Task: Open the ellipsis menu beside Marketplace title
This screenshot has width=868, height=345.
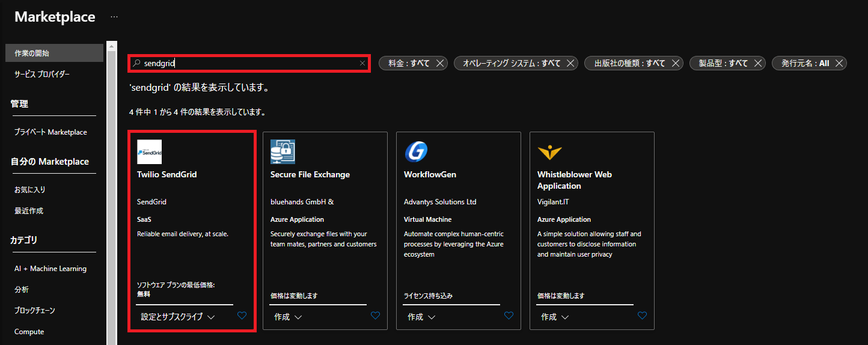Action: 114,17
